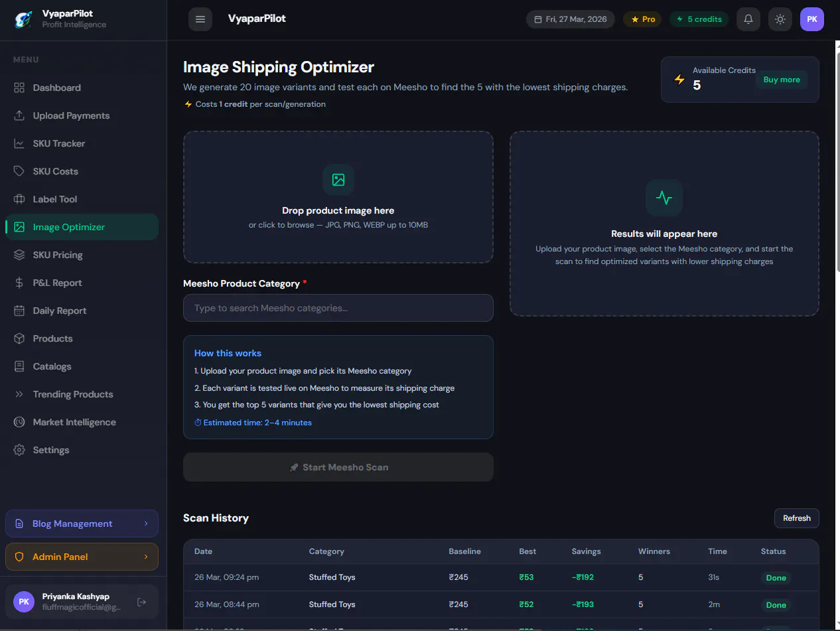Click the lightning icon in Available Credits
This screenshot has width=840, height=631.
(x=679, y=80)
